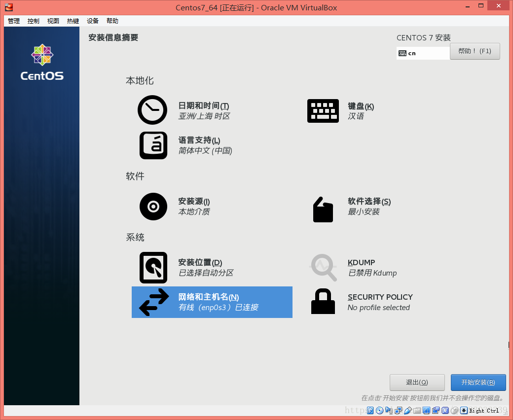513x420 pixels.
Task: Select 软件选择(S) label
Action: (369, 201)
